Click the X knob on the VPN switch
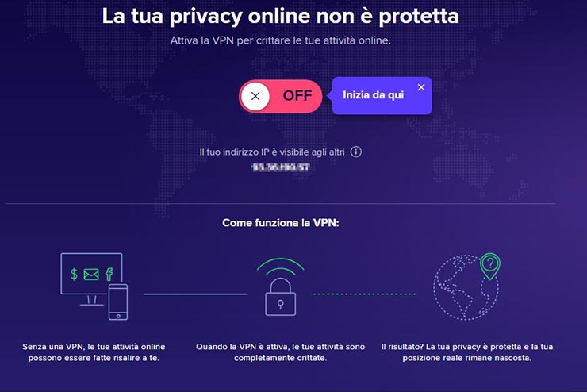Viewport: 587px width, 392px height. (255, 97)
